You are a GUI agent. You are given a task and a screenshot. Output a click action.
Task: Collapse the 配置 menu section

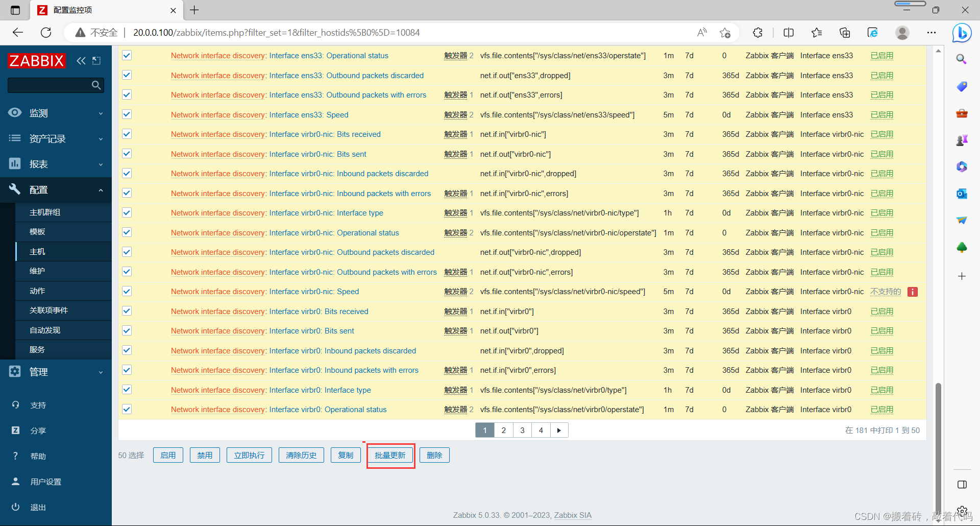[56, 189]
